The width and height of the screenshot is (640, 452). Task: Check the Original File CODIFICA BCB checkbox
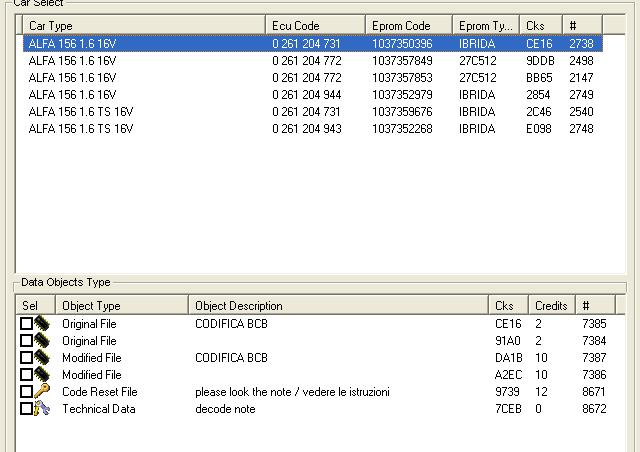(x=26, y=324)
